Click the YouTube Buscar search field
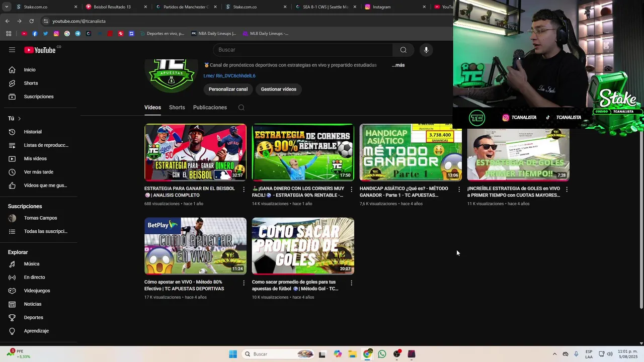 click(303, 50)
